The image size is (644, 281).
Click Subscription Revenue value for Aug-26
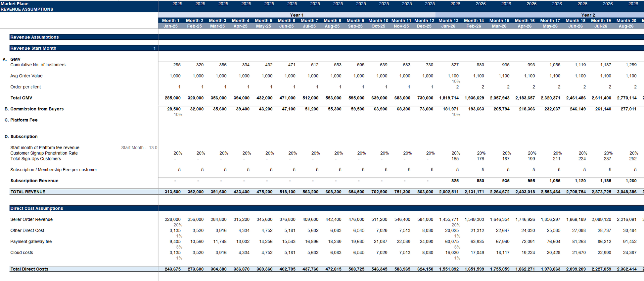point(631,181)
